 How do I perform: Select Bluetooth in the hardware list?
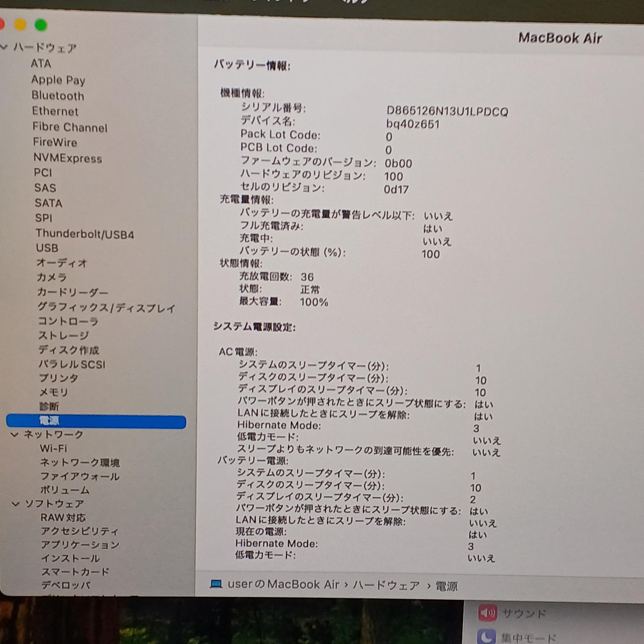[58, 96]
